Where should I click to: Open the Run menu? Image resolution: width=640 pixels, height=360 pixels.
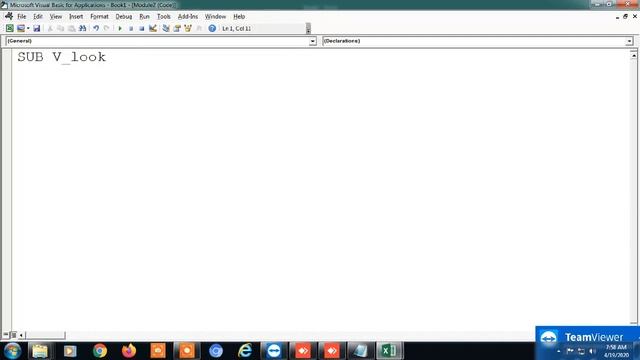144,16
